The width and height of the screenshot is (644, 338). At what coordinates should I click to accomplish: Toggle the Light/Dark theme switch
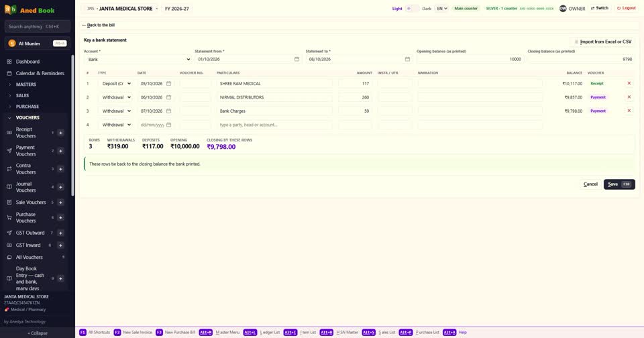click(412, 9)
